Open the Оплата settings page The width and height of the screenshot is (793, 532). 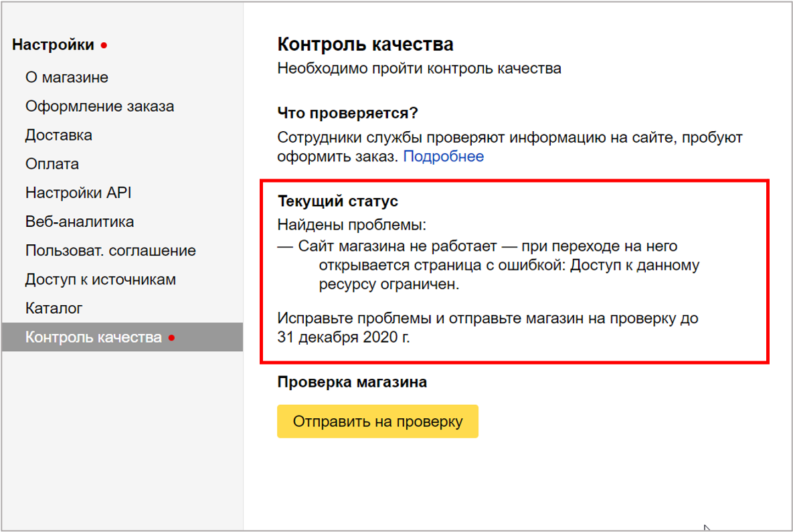[52, 164]
